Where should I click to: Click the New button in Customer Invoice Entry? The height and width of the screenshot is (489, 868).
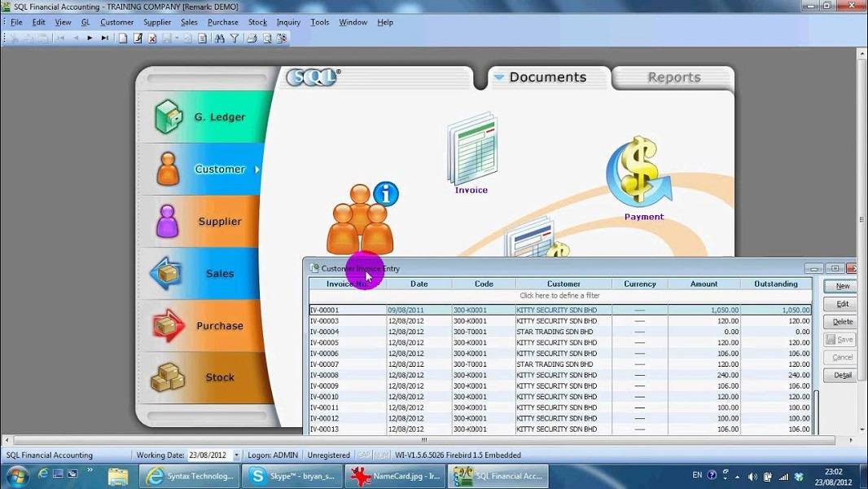tap(840, 285)
